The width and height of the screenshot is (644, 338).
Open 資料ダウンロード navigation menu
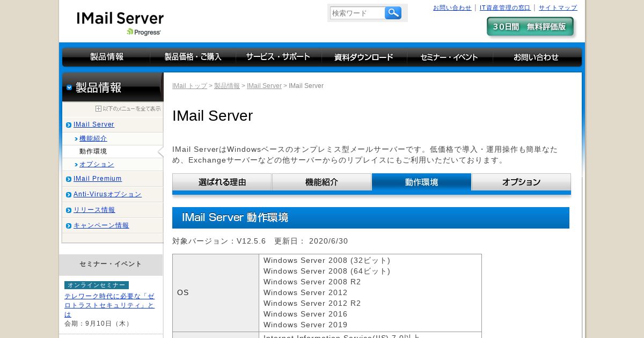364,57
